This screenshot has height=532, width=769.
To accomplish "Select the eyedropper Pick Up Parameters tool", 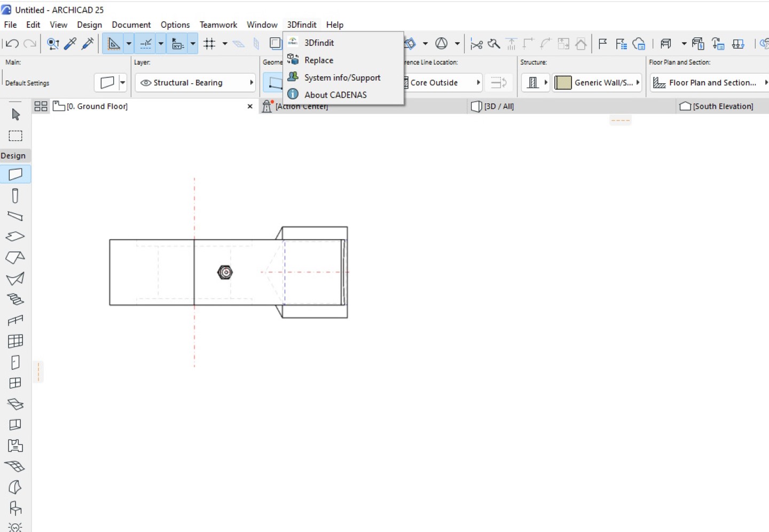I will [x=70, y=43].
